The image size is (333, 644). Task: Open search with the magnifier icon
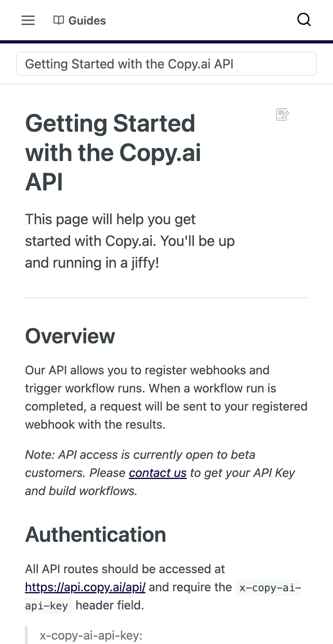click(x=304, y=19)
